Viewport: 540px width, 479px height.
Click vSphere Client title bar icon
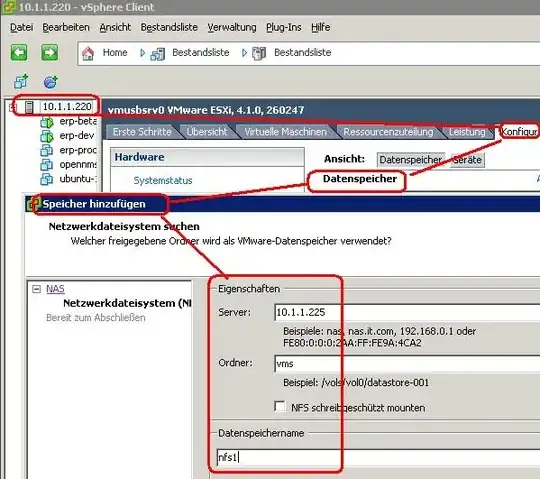point(8,7)
